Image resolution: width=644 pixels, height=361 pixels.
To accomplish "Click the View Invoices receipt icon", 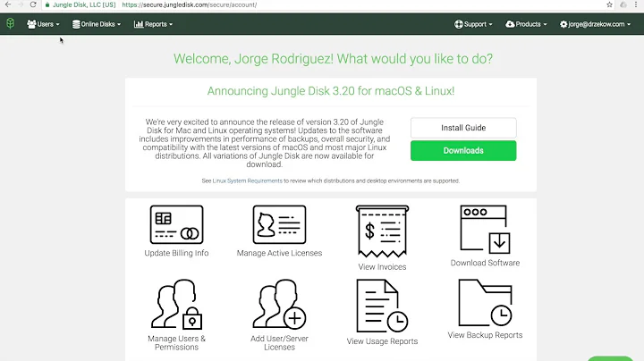I will click(x=383, y=231).
